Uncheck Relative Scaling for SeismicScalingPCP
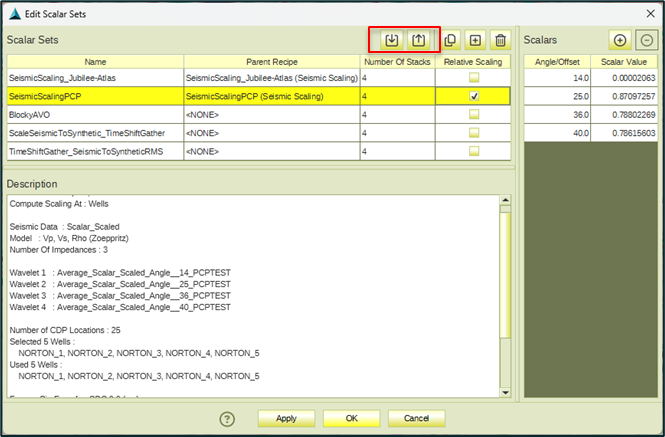Viewport: 665px width, 437px height. (x=474, y=96)
